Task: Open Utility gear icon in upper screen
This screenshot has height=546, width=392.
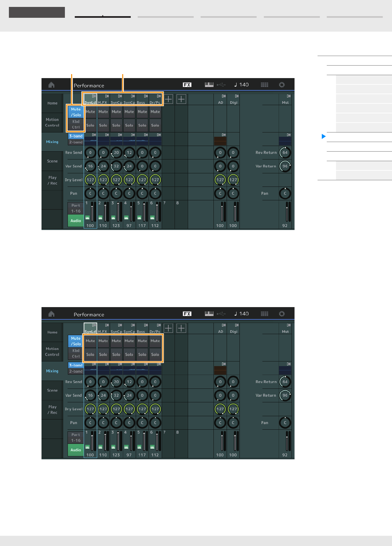Action: click(282, 85)
